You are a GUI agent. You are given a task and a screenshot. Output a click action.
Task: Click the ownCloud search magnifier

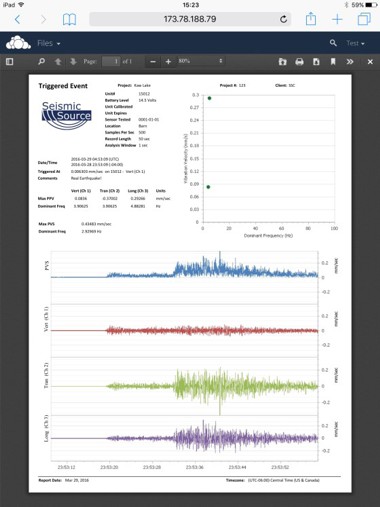click(x=333, y=43)
